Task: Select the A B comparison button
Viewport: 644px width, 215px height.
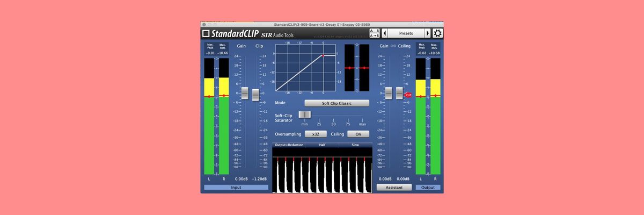Action: point(375,31)
